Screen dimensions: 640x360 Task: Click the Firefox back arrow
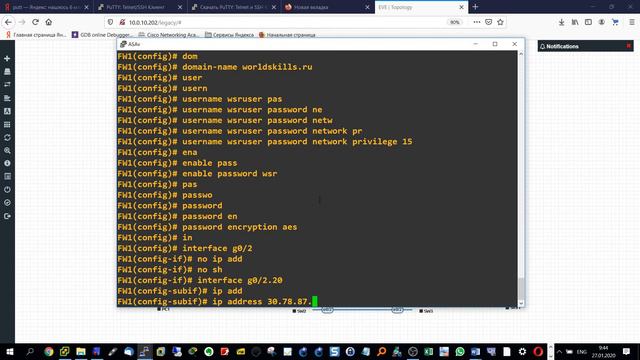[9, 22]
